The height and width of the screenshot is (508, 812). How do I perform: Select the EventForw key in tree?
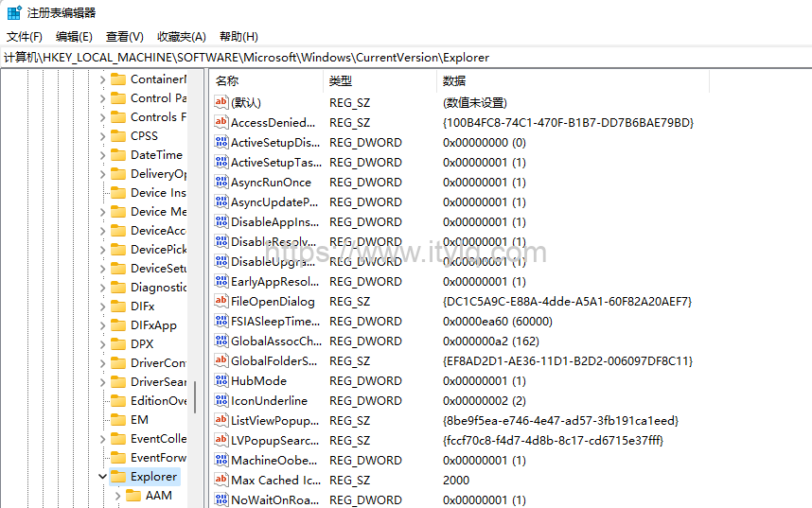coord(158,457)
